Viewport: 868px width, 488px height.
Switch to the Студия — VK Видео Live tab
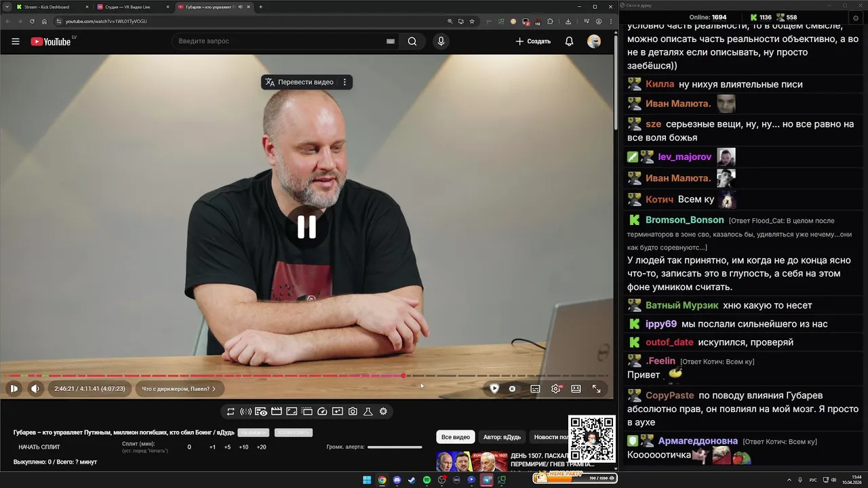[132, 7]
